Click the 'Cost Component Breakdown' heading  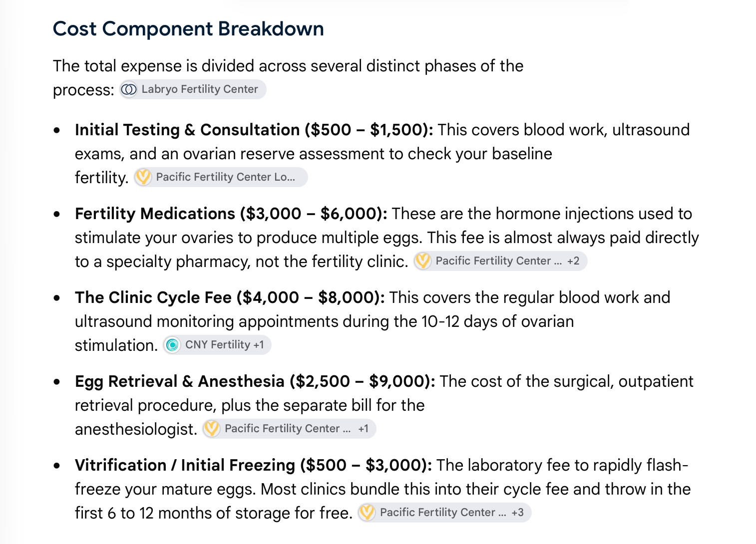188,29
